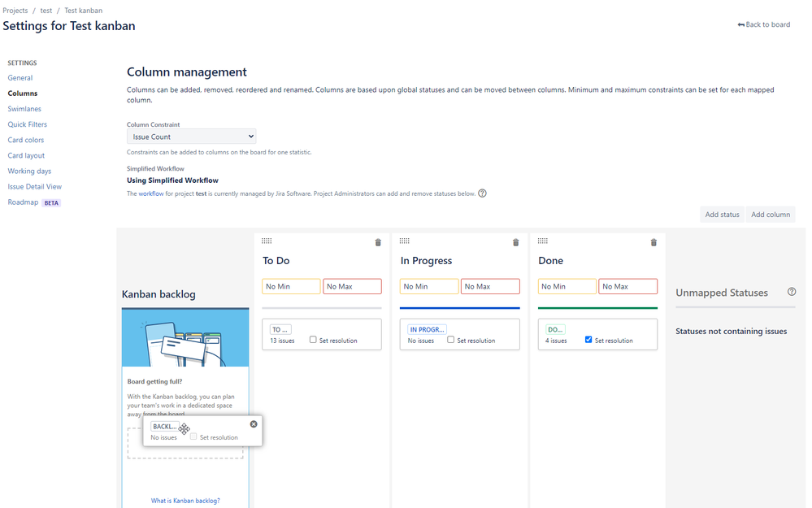
Task: Click the 13 issues count text
Action: [282, 341]
